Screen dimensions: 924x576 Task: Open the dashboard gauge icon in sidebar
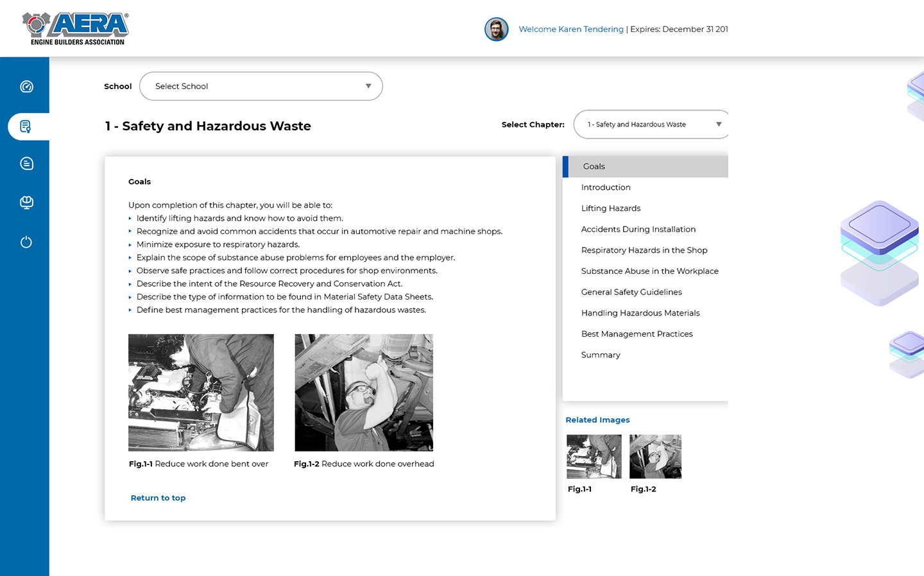click(26, 87)
